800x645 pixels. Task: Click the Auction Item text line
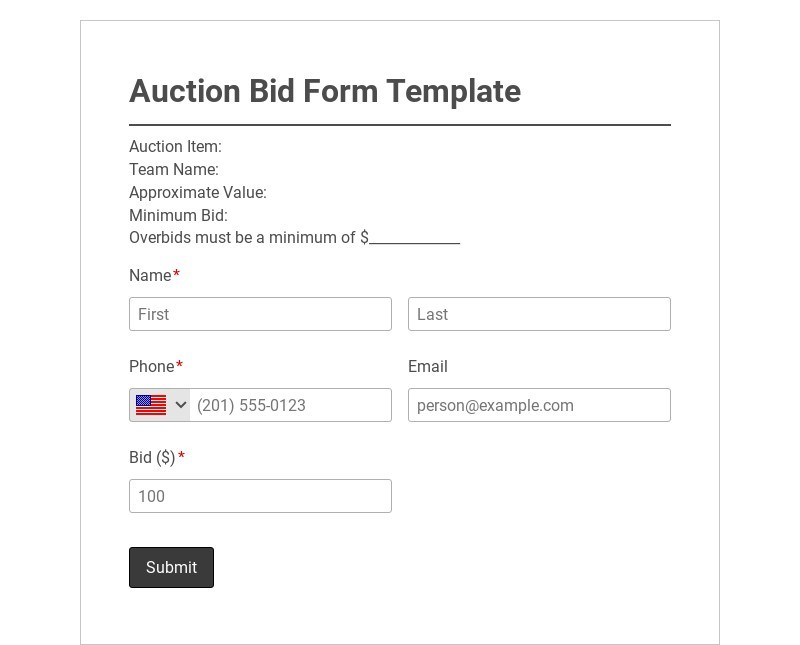175,147
